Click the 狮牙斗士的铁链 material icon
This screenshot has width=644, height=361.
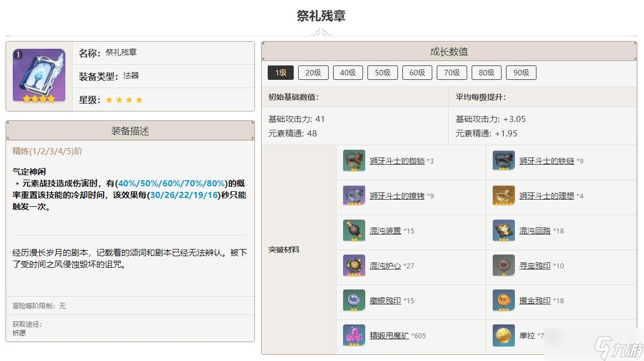[503, 161]
